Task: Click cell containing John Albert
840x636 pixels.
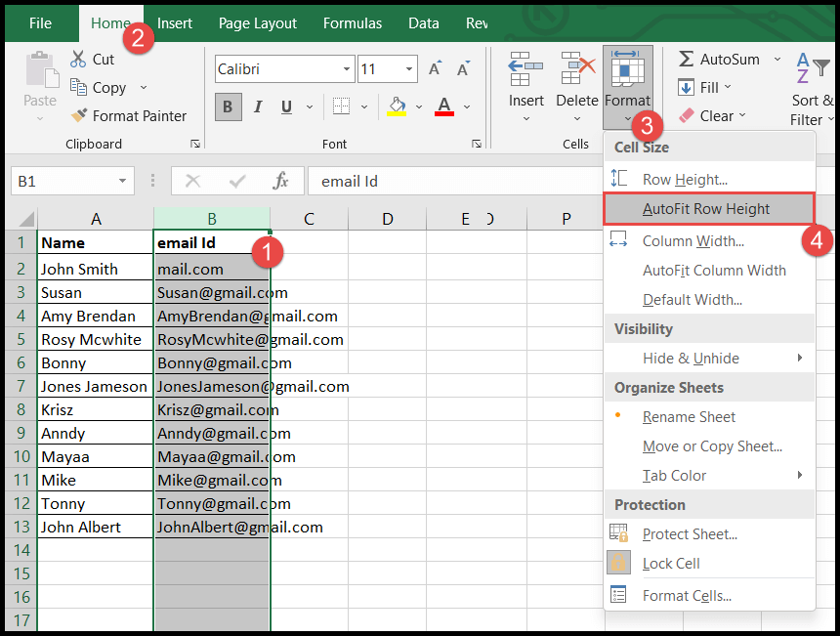Action: click(x=96, y=527)
